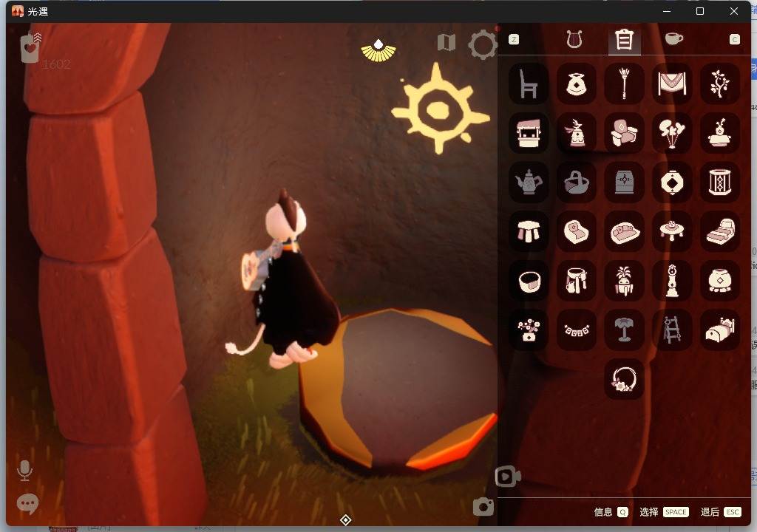The height and width of the screenshot is (532, 757).
Task: Select the lounge bed prop
Action: click(x=720, y=231)
